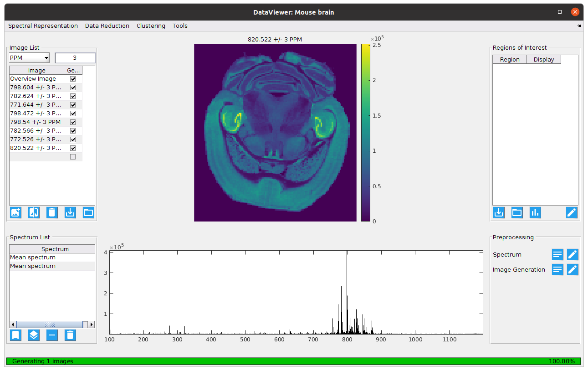Click the bookmark icon under Spectrum List
588x371 pixels.
pos(15,335)
